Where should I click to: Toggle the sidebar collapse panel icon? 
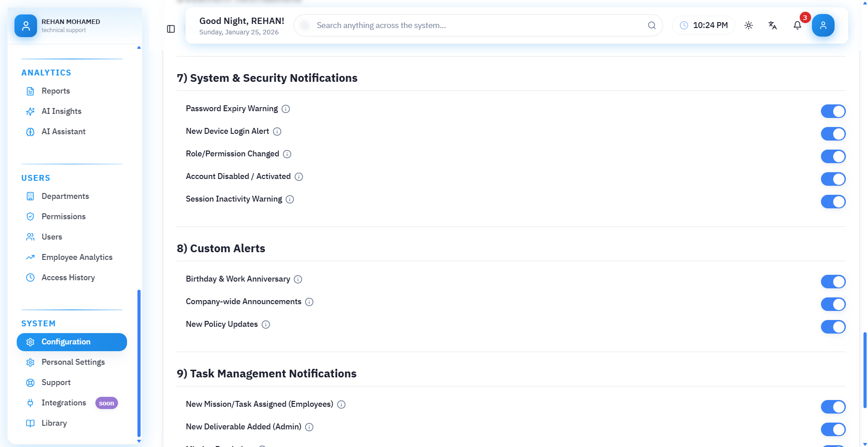tap(171, 29)
